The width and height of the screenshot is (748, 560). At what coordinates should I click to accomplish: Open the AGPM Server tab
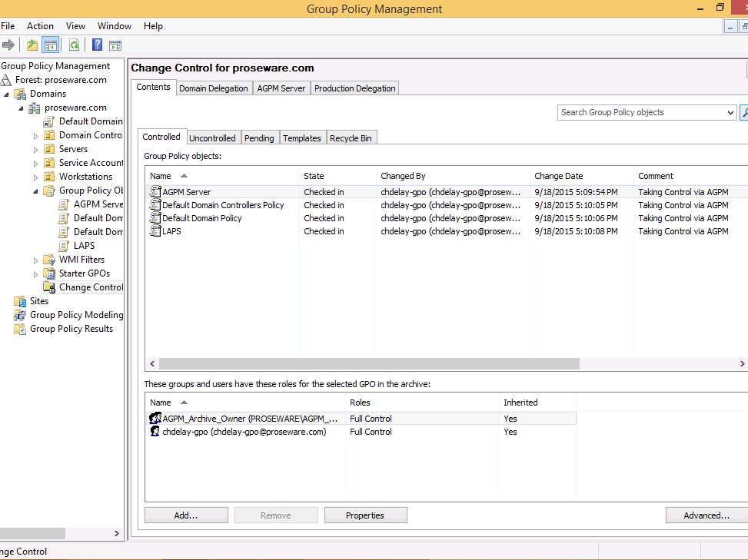coord(281,88)
